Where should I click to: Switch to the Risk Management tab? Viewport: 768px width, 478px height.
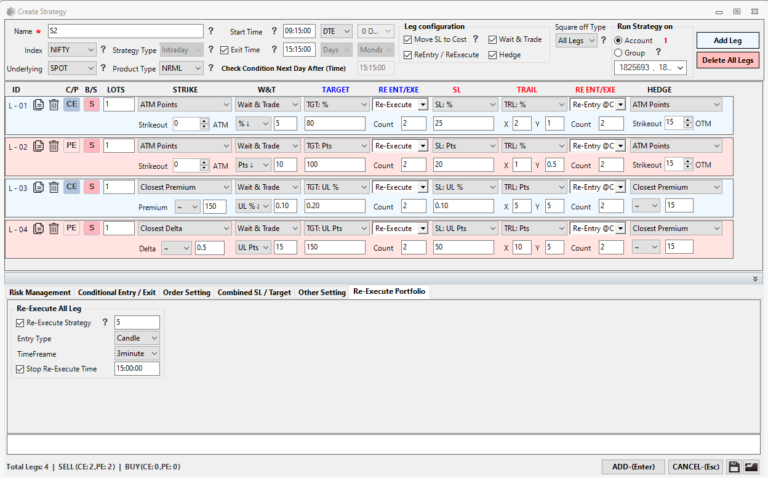click(x=40, y=292)
